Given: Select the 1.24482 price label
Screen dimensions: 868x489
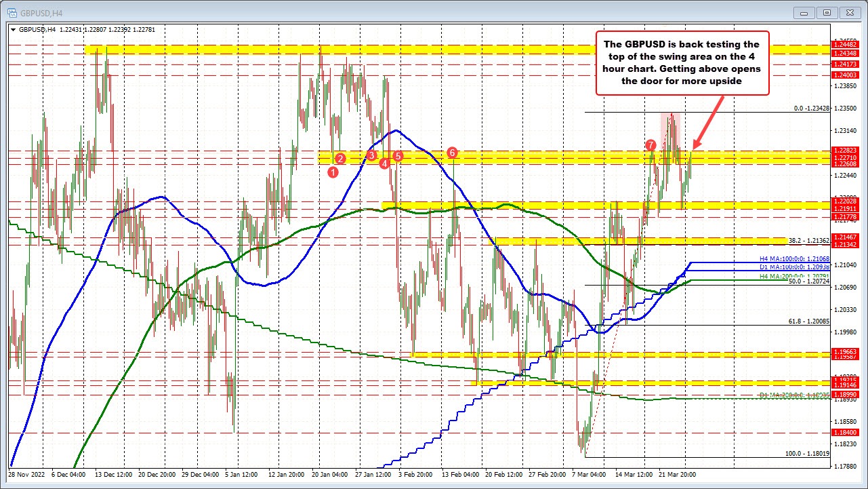Looking at the screenshot, I should click(845, 45).
